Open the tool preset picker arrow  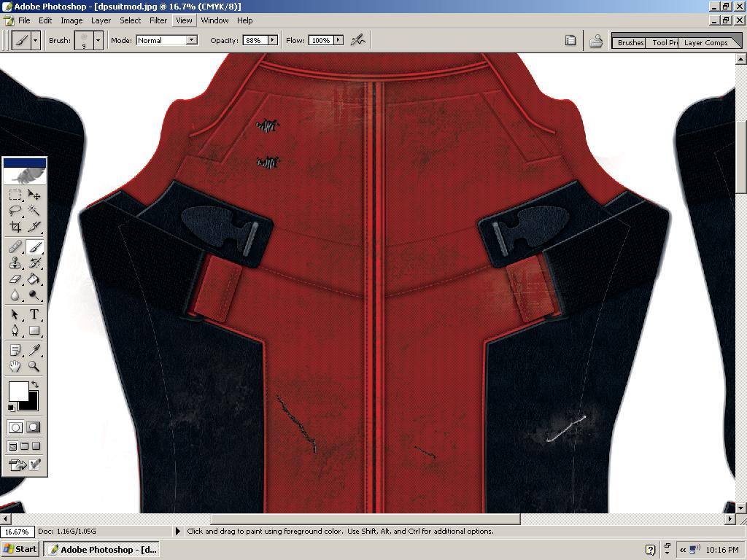pos(35,41)
